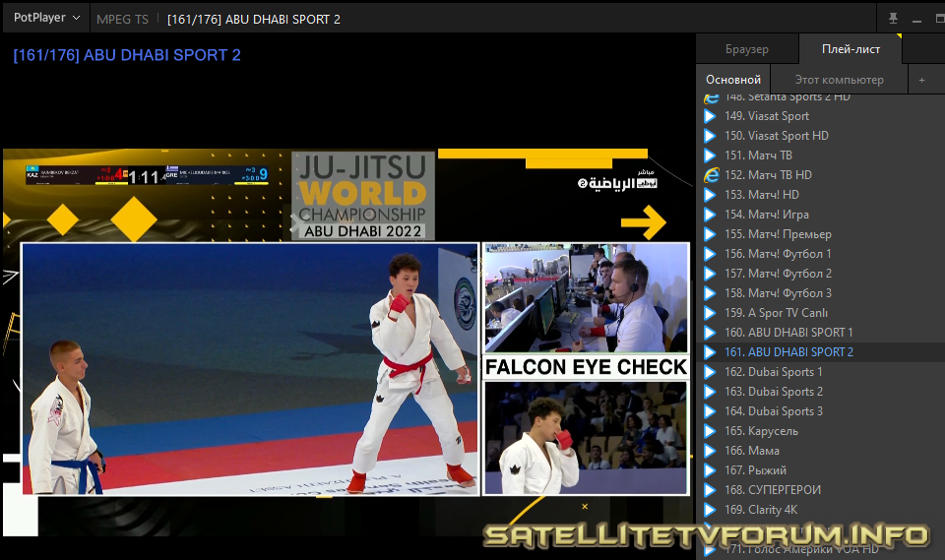Click play icon next to 157. Матч! Футбол 2
The width and height of the screenshot is (945, 560).
pyautogui.click(x=710, y=274)
